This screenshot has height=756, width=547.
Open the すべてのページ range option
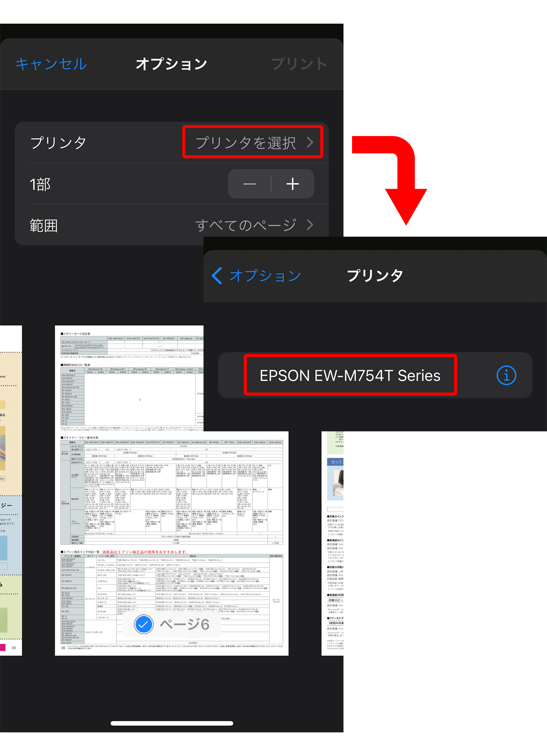pyautogui.click(x=246, y=225)
